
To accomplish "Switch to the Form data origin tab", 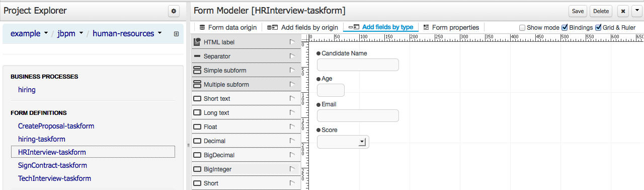I will coord(228,27).
